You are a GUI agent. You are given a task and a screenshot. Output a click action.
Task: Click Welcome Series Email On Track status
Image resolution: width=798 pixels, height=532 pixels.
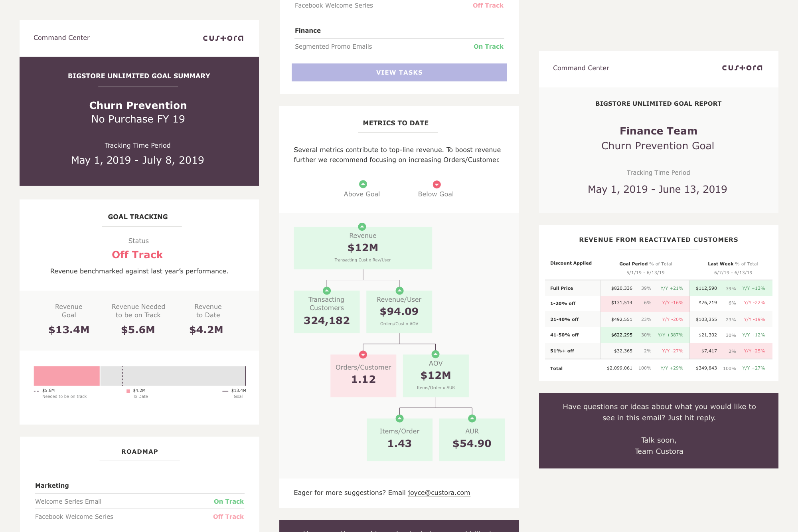(229, 501)
